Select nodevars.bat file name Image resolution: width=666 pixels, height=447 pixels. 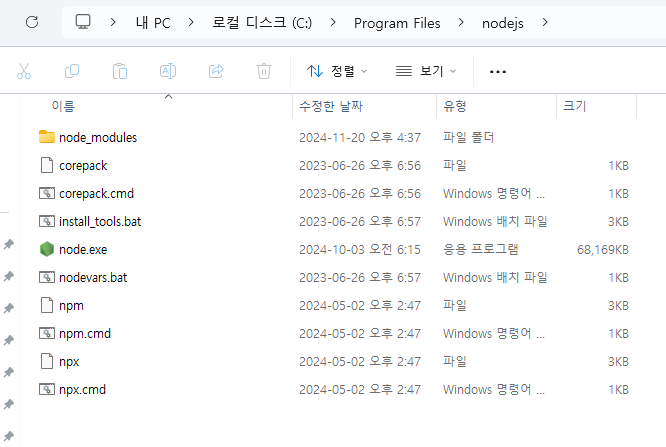pyautogui.click(x=93, y=277)
